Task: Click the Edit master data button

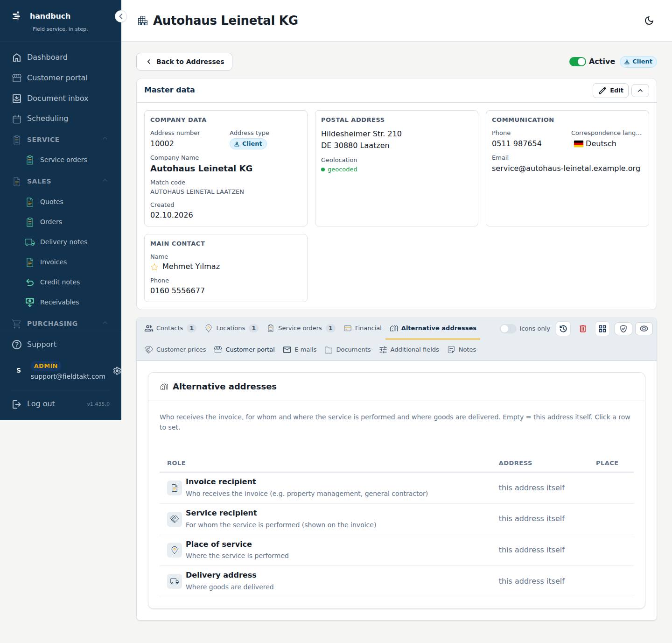Action: (611, 91)
